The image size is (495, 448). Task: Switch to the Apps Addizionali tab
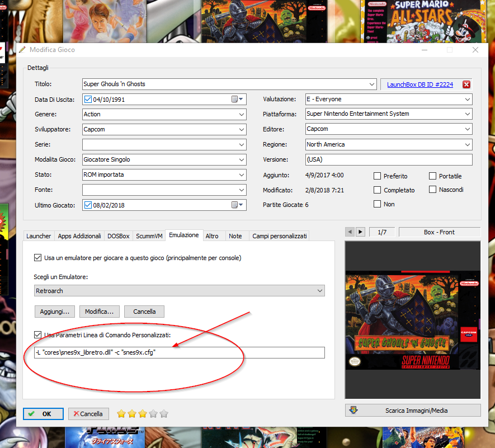(x=79, y=236)
